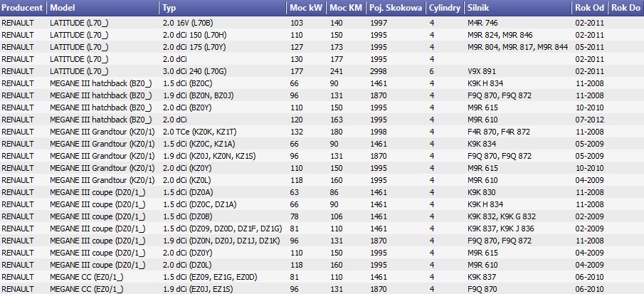Select the 2.0 TCe (KZ0K, KZ1T) cell
644x294 pixels.
200,132
